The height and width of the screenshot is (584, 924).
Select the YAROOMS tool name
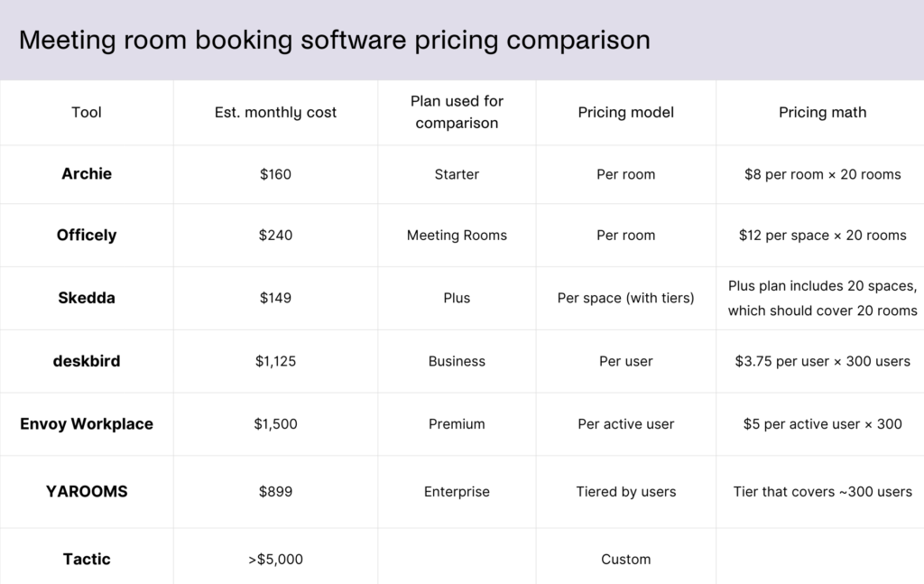click(87, 492)
